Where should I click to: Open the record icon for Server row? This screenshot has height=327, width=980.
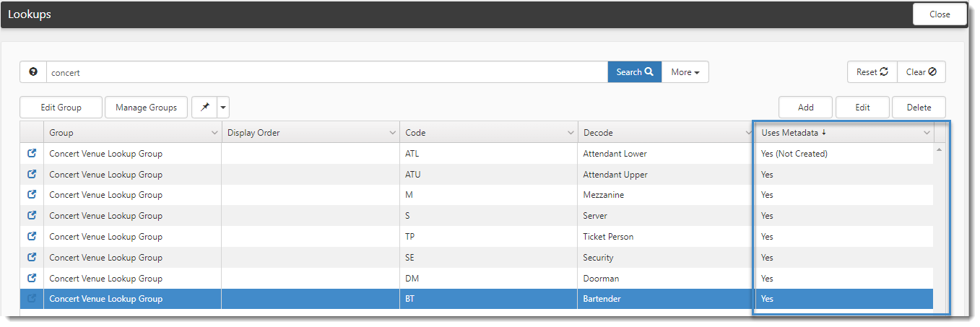click(32, 216)
